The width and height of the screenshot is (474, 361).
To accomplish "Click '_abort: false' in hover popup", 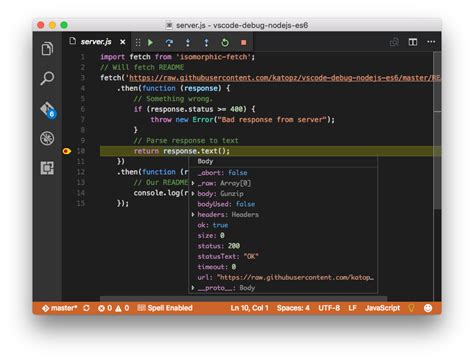I will pyautogui.click(x=222, y=173).
